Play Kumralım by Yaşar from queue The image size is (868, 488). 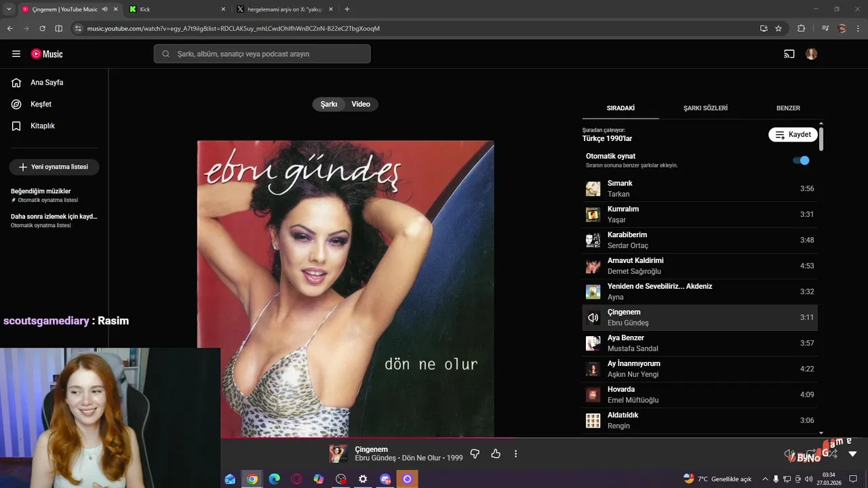click(x=700, y=215)
